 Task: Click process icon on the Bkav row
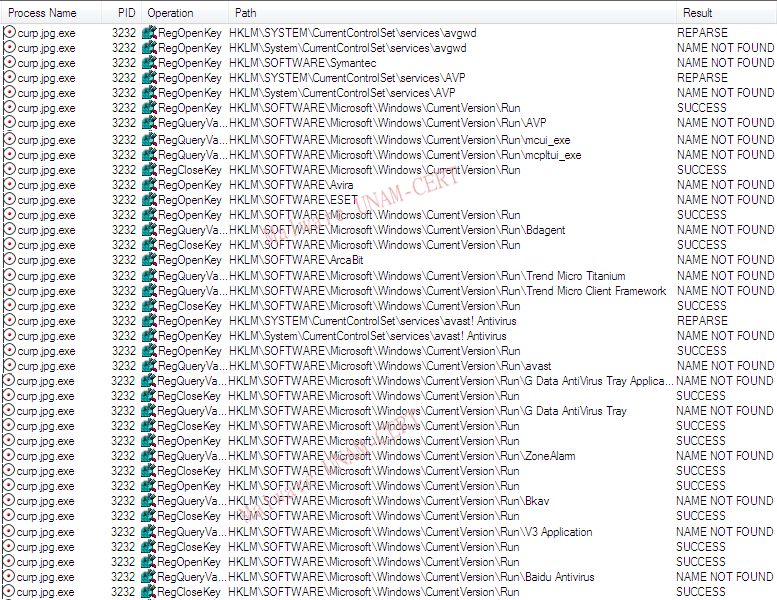[8, 501]
